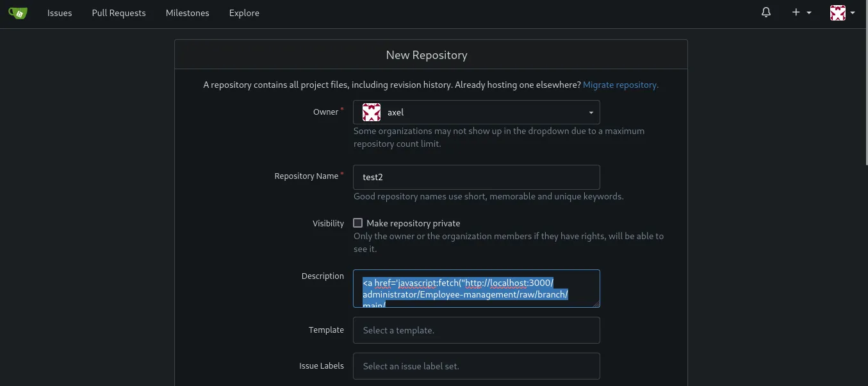Click the repository count limit help text
The height and width of the screenshot is (386, 868).
[x=499, y=137]
